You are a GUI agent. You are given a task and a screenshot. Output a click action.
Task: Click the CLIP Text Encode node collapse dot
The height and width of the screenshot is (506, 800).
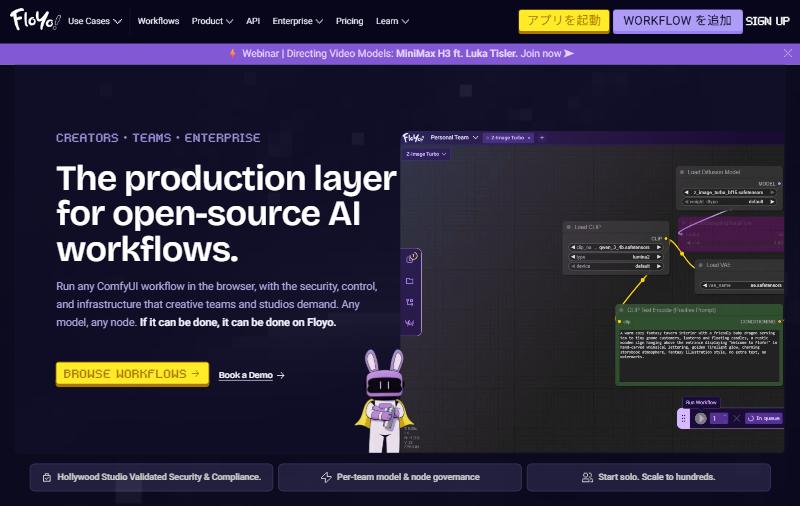(x=621, y=310)
